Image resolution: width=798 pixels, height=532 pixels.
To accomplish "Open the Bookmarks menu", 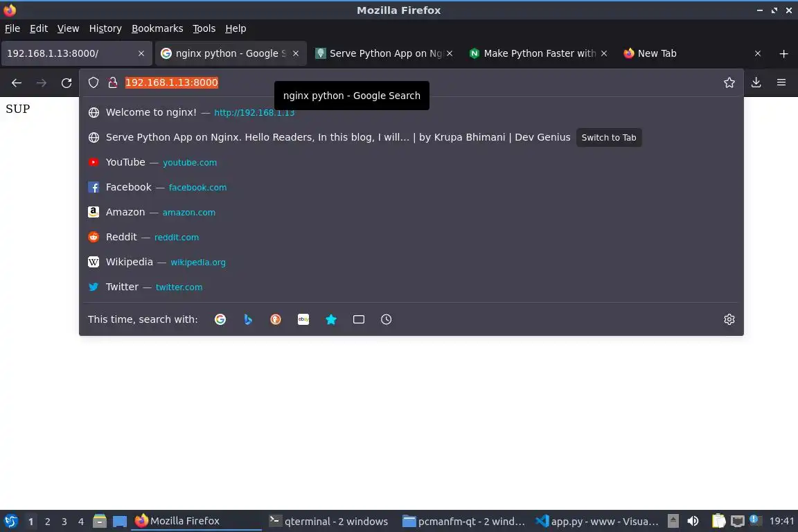I will [157, 28].
